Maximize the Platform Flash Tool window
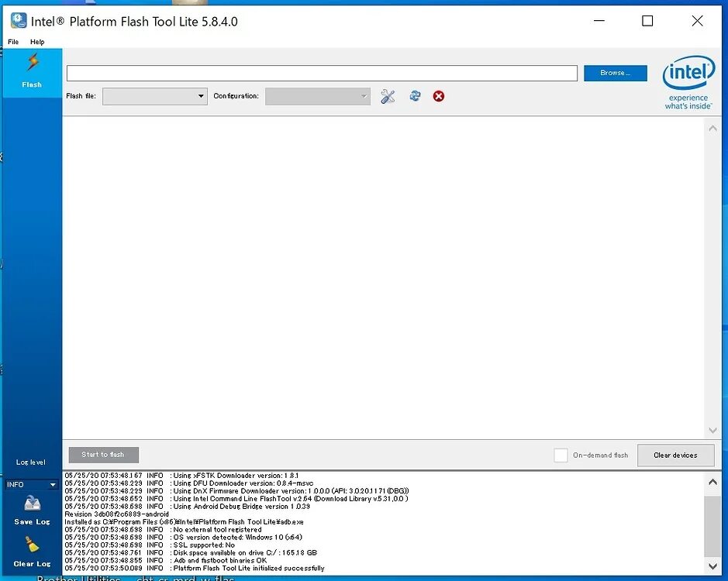The width and height of the screenshot is (728, 581). click(x=647, y=21)
